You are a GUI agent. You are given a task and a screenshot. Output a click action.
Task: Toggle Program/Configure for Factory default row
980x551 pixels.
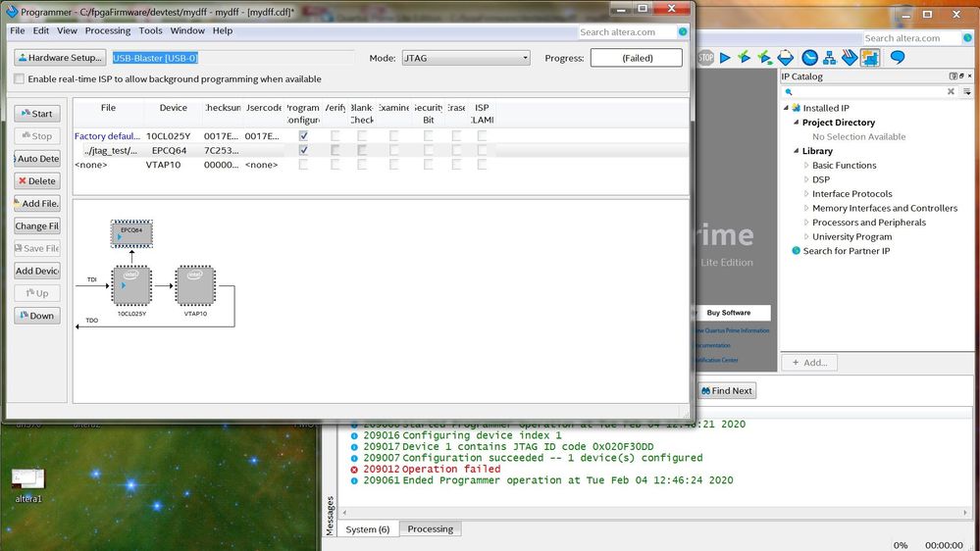[x=303, y=136]
